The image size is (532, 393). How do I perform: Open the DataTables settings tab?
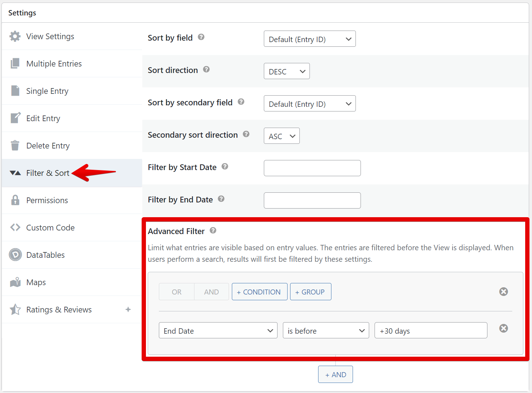pos(45,255)
